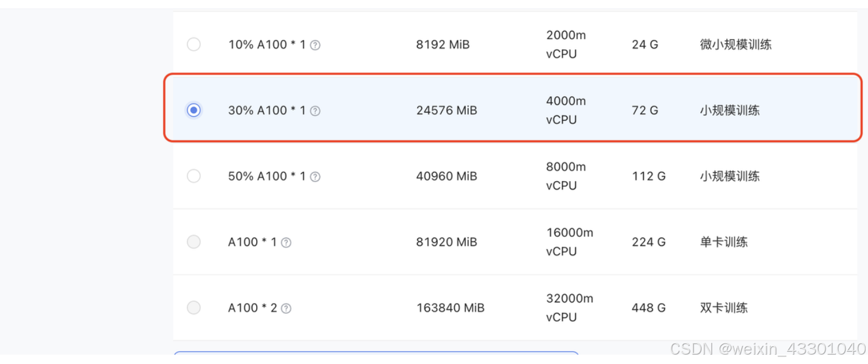Click the 72 G memory value
Viewport: 868px width, 364px height.
point(644,110)
